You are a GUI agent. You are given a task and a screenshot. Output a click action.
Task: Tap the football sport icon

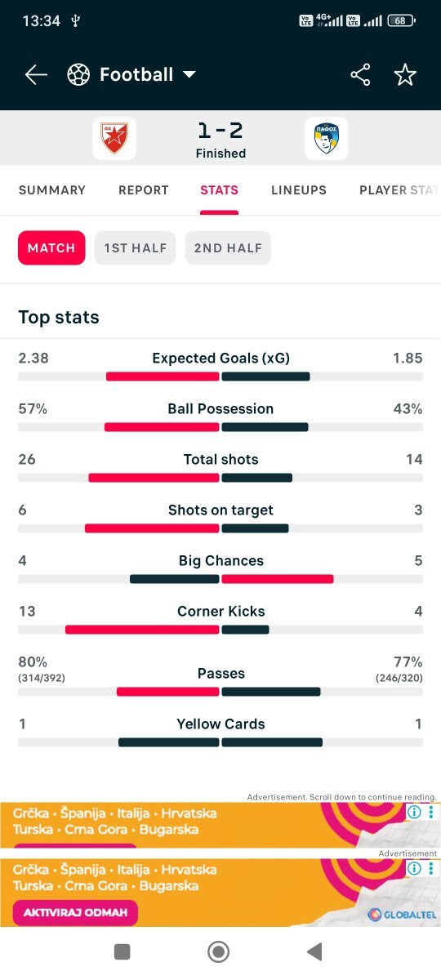click(x=78, y=75)
